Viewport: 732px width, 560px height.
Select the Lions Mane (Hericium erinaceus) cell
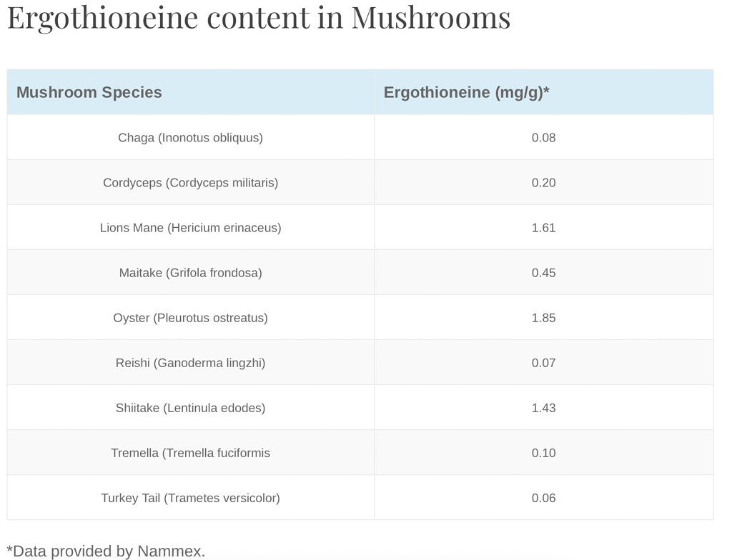(190, 228)
